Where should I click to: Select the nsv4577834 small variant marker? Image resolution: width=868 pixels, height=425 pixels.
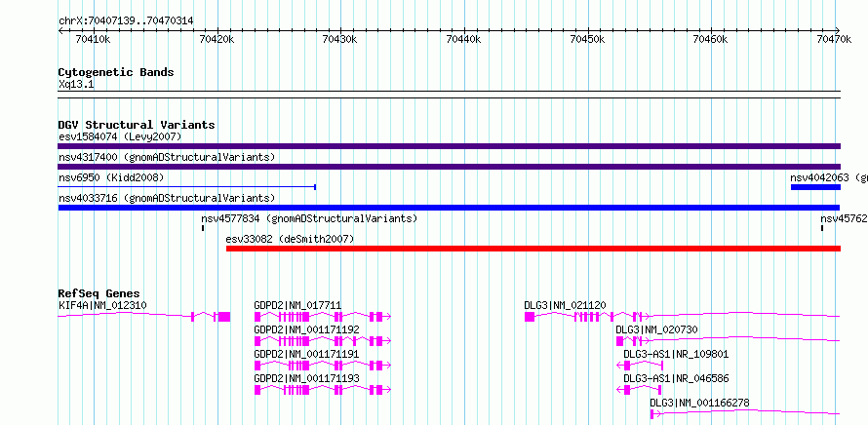[203, 228]
